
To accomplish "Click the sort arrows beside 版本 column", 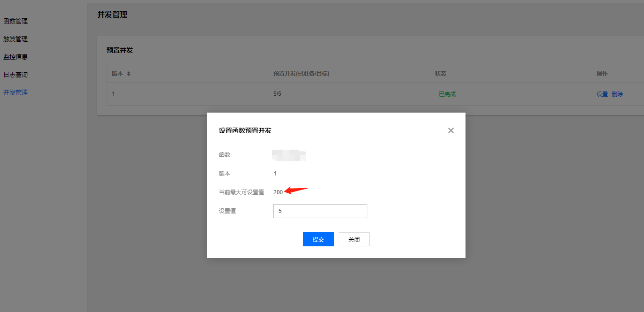I will [x=129, y=74].
